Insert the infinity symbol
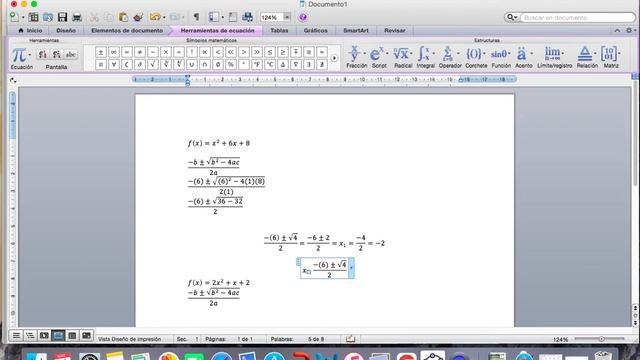640x360 pixels. (x=114, y=52)
